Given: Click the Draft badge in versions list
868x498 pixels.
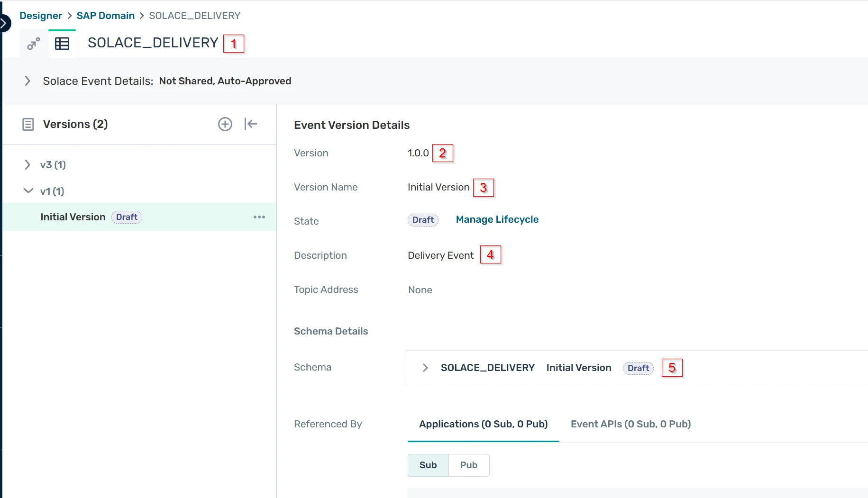Looking at the screenshot, I should point(127,217).
